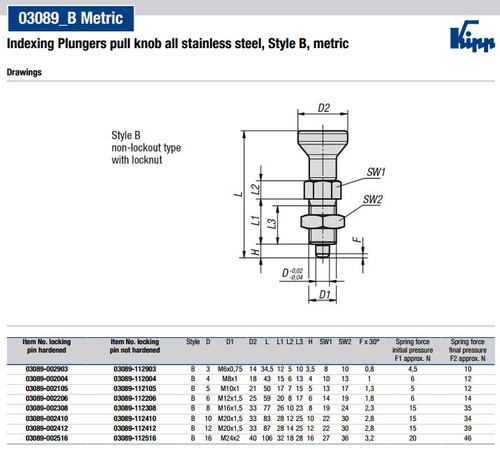500x451 pixels.
Task: Click the 59 length value
Action: click(267, 399)
